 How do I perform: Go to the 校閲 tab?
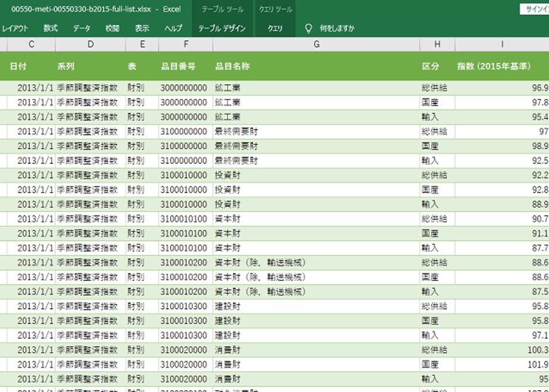point(112,29)
